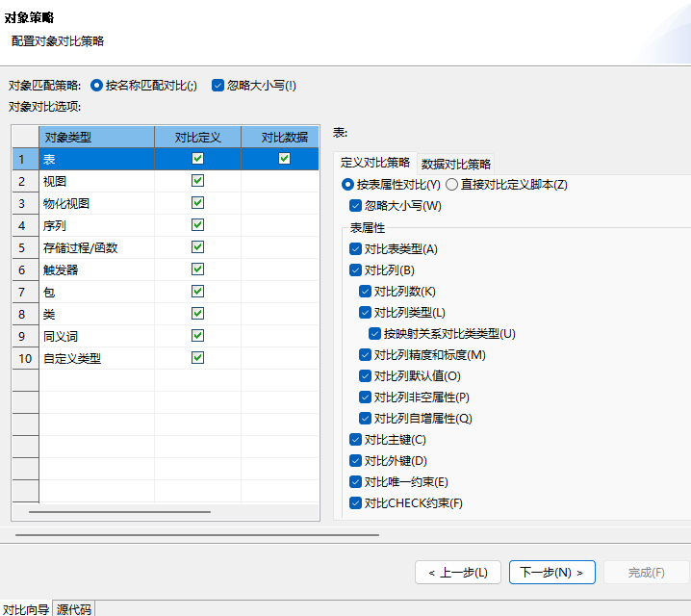691x616 pixels.
Task: Toggle 对比列精度和标度(M) checkbox
Action: (x=365, y=355)
